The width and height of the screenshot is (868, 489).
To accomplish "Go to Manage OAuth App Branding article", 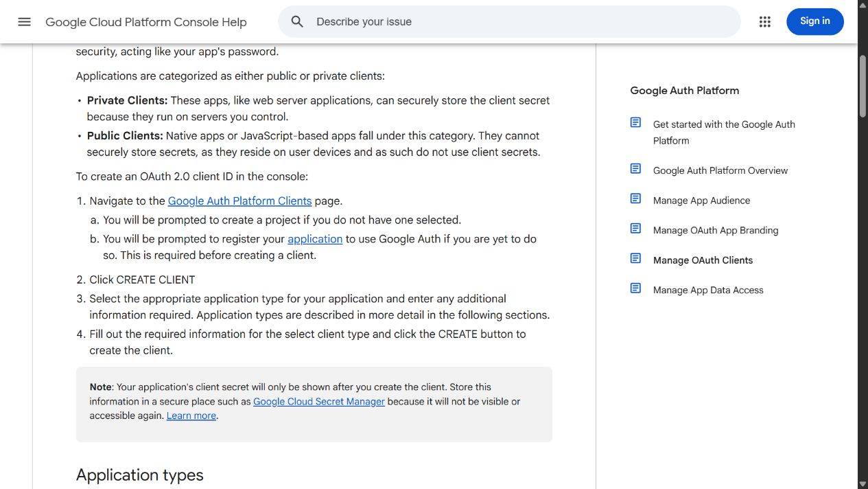I will [x=716, y=230].
